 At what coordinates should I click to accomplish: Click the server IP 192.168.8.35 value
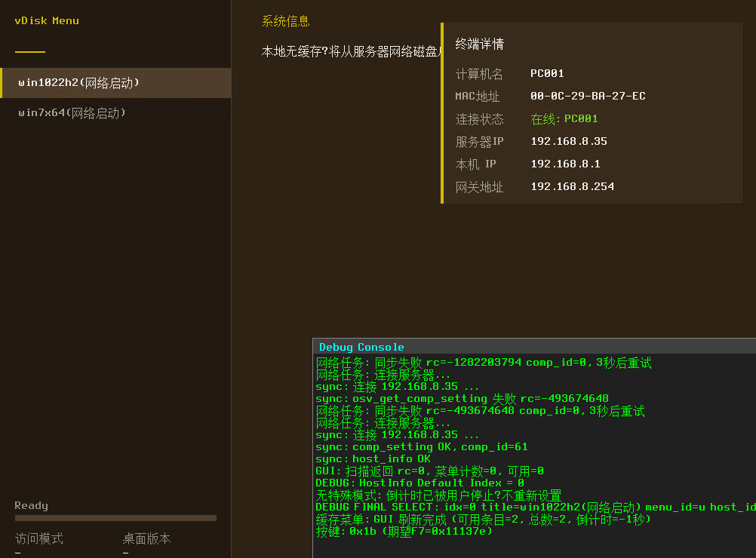[568, 141]
